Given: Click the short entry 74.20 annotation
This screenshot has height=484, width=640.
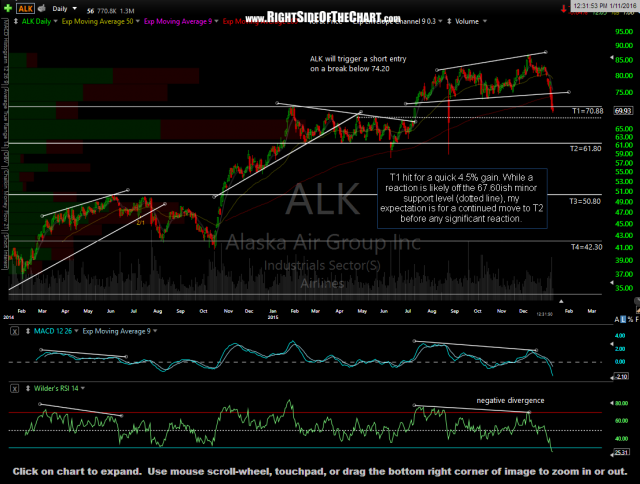Looking at the screenshot, I should [358, 64].
